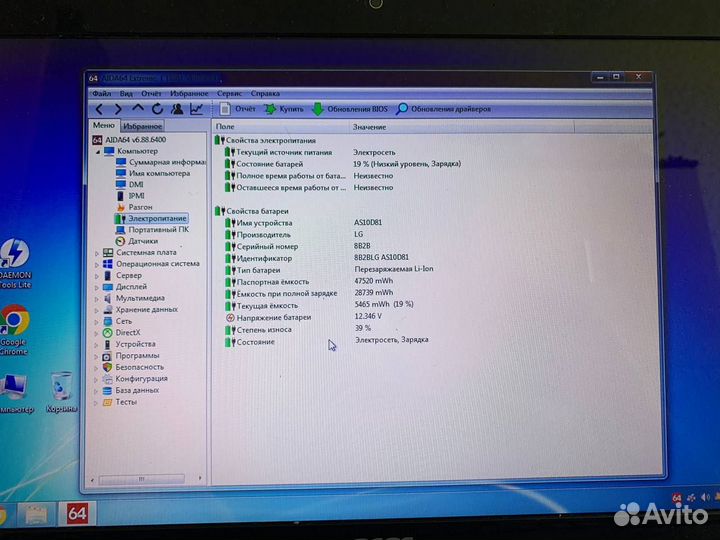This screenshot has height=540, width=720.
Task: Expand the Хранение данных branch arrow
Action: click(97, 311)
